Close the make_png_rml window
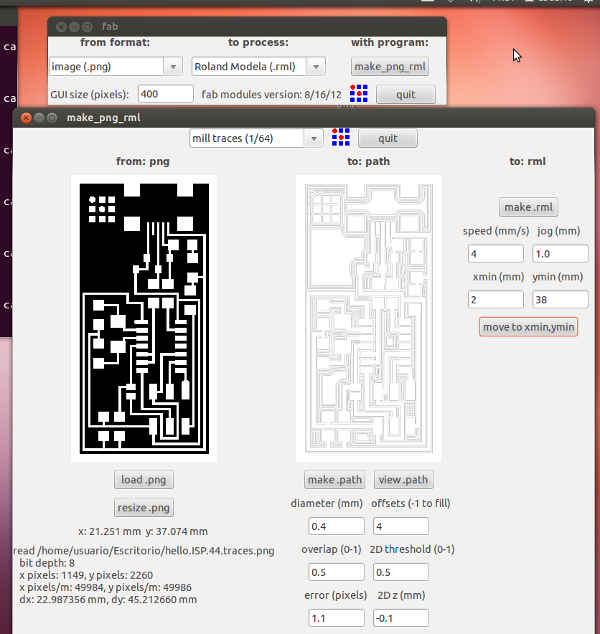This screenshot has width=600, height=634. 26,118
